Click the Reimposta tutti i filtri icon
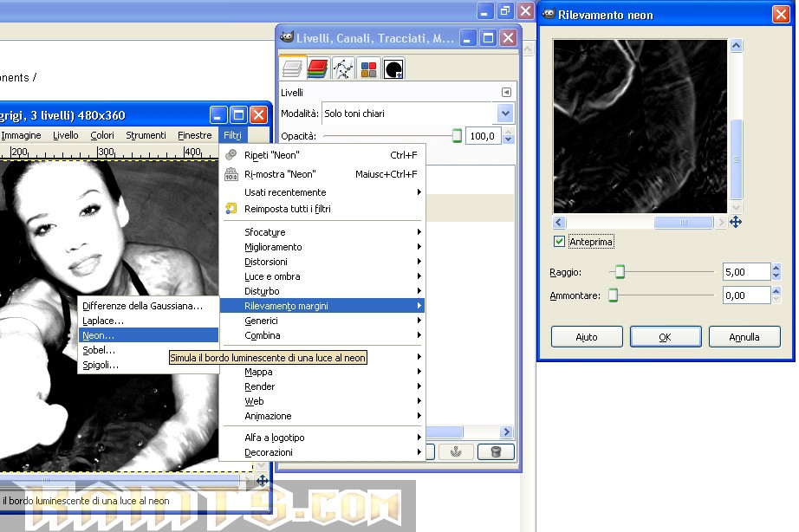Screen dimensions: 799x532 point(231,209)
